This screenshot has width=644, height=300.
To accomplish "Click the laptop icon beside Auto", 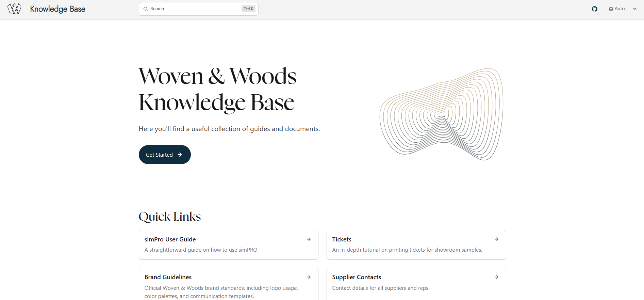I will click(x=611, y=9).
